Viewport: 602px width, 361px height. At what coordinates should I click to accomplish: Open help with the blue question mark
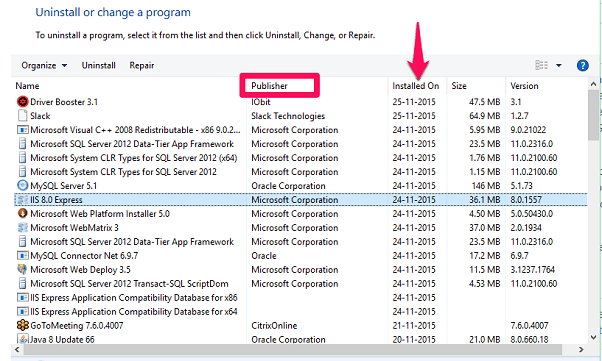tap(582, 65)
